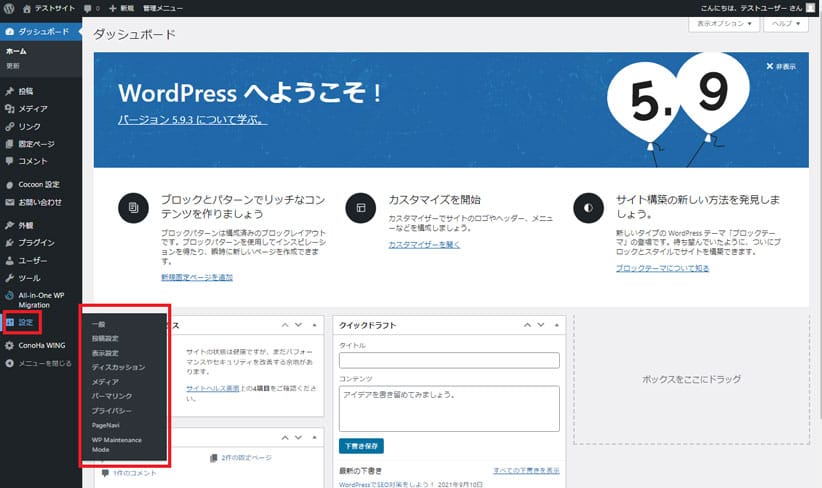Select WP Maintenance Mode in flyout

tap(117, 444)
